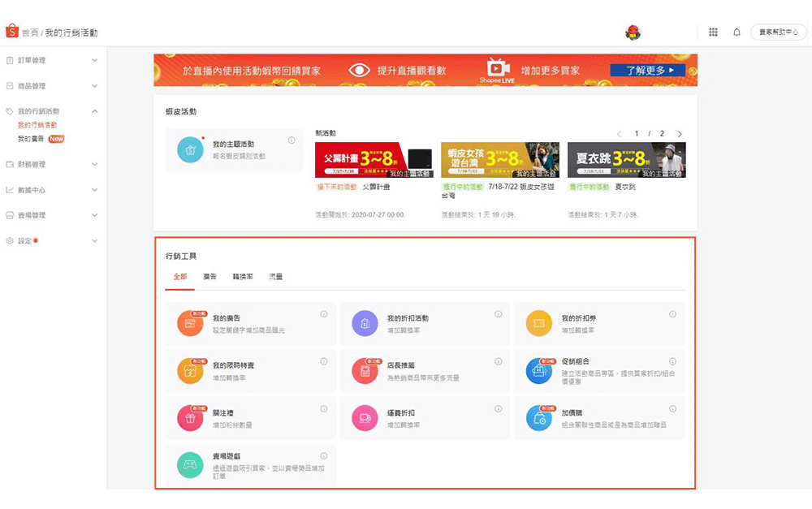Select the 全部 marketing tools tab

click(x=179, y=277)
